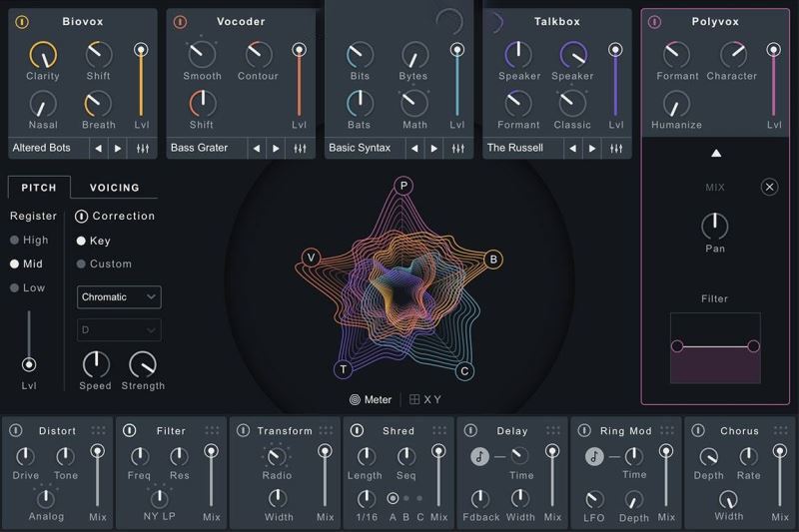This screenshot has width=799, height=532.
Task: Select previous preset for The Russell
Action: coord(572,149)
